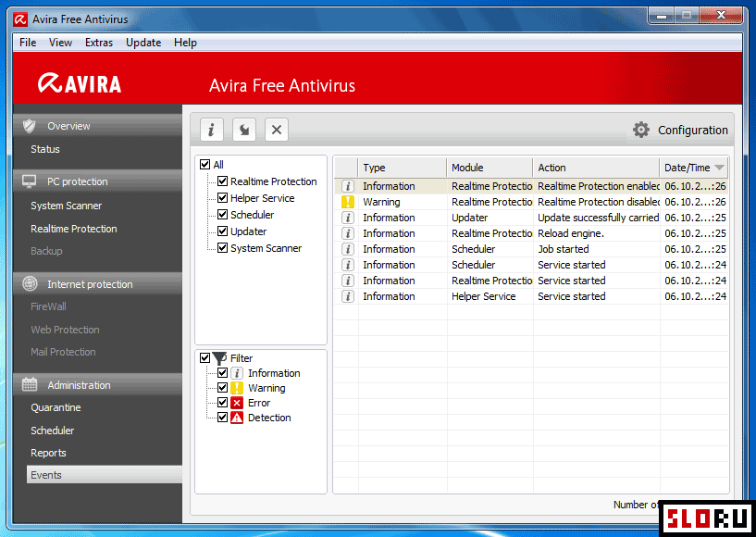Open the Extras menu
This screenshot has height=537, width=756.
click(x=99, y=43)
